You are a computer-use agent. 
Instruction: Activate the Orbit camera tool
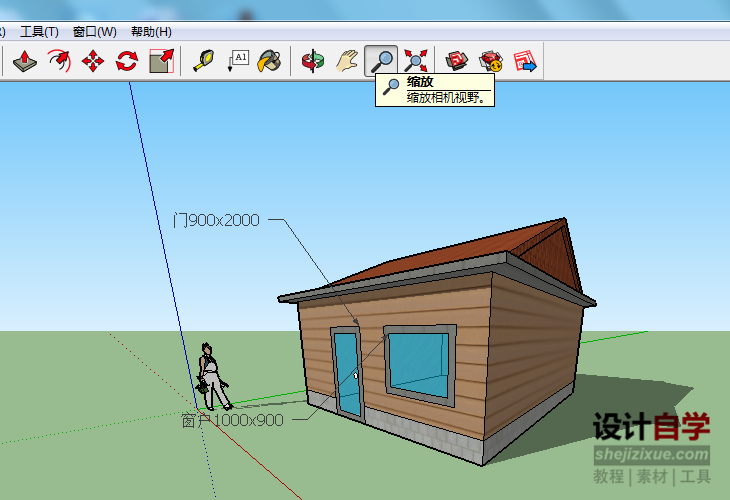coord(314,61)
